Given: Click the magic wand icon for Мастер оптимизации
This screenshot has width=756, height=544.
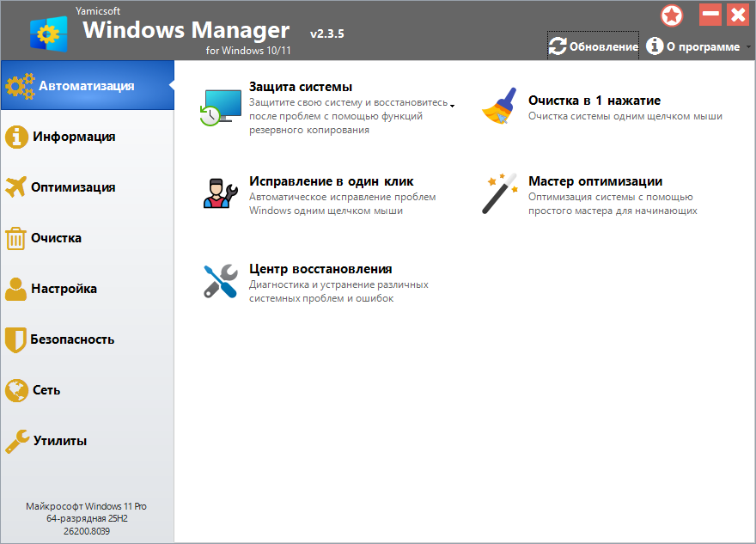Looking at the screenshot, I should 499,193.
